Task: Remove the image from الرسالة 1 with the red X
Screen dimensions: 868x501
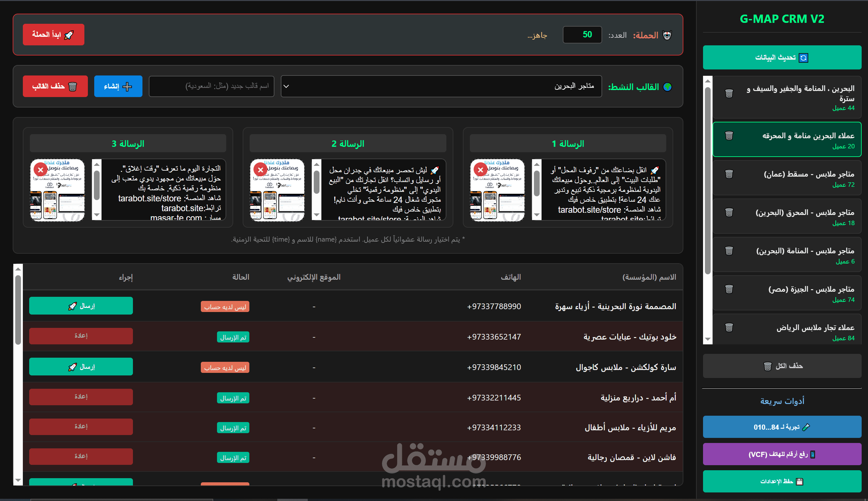Action: click(x=480, y=170)
